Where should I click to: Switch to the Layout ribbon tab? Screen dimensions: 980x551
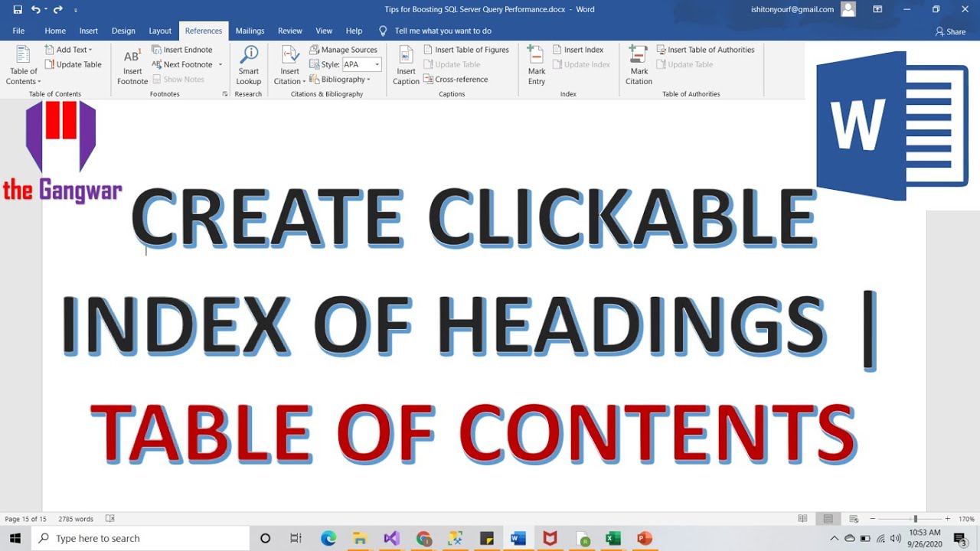click(x=160, y=31)
